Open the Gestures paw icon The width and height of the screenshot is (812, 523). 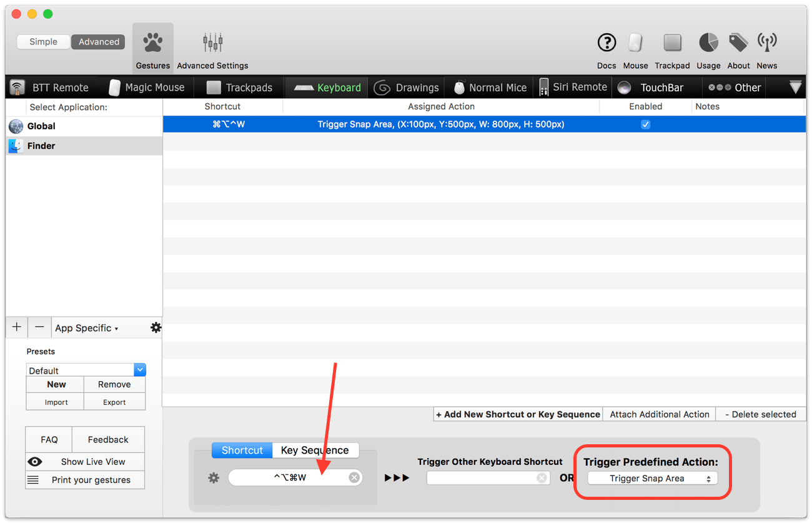[x=153, y=42]
